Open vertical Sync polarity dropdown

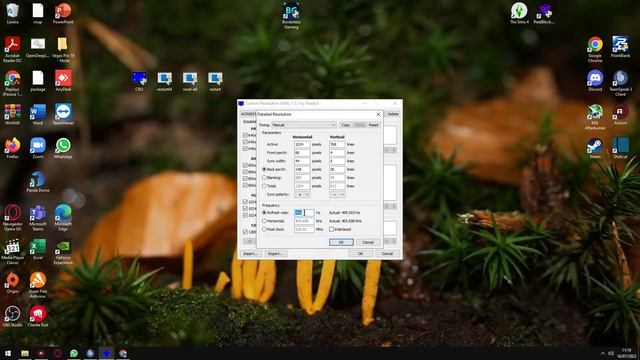337,195
